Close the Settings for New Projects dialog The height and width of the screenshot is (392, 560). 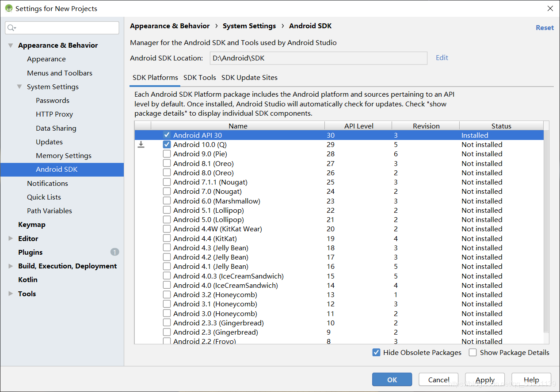(550, 8)
